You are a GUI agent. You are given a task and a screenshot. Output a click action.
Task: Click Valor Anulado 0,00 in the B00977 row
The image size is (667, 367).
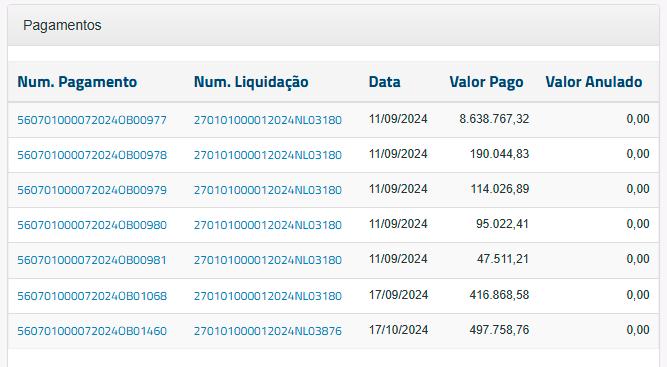click(x=638, y=119)
